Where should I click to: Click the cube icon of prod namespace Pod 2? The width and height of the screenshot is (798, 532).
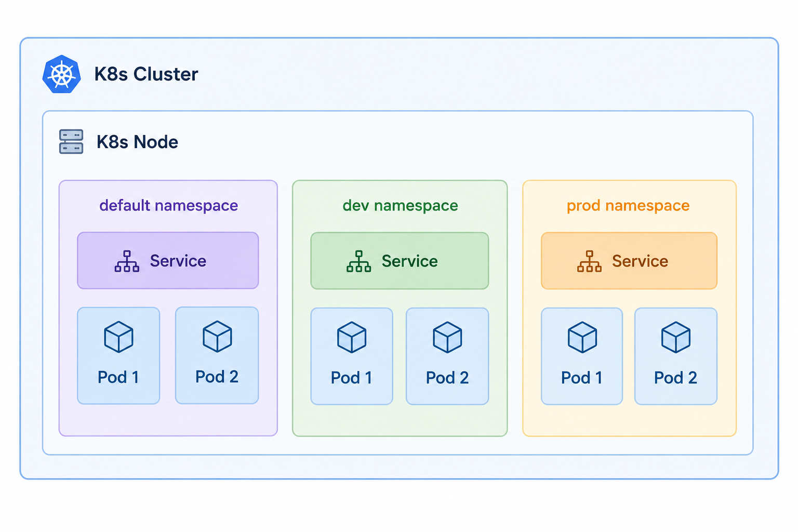pos(676,337)
